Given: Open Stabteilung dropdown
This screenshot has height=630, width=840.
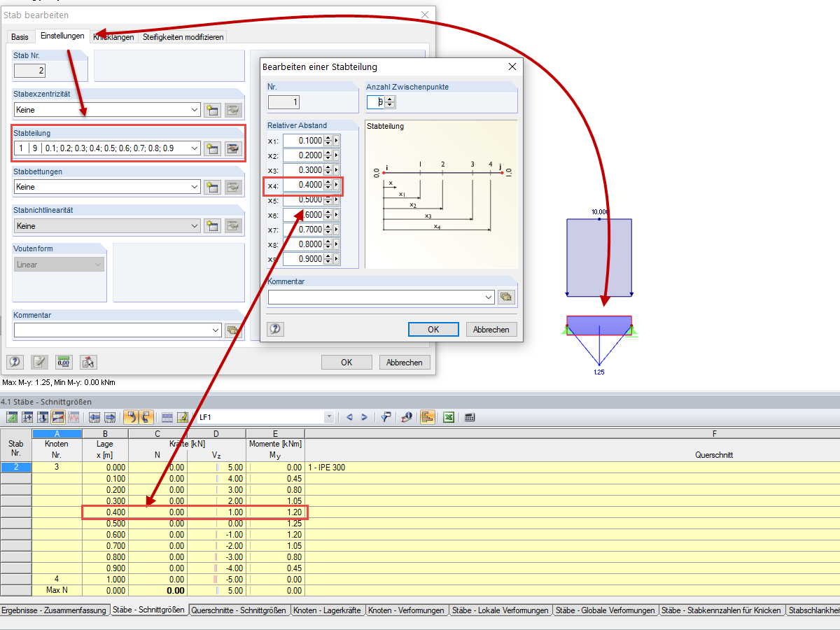Looking at the screenshot, I should (195, 148).
